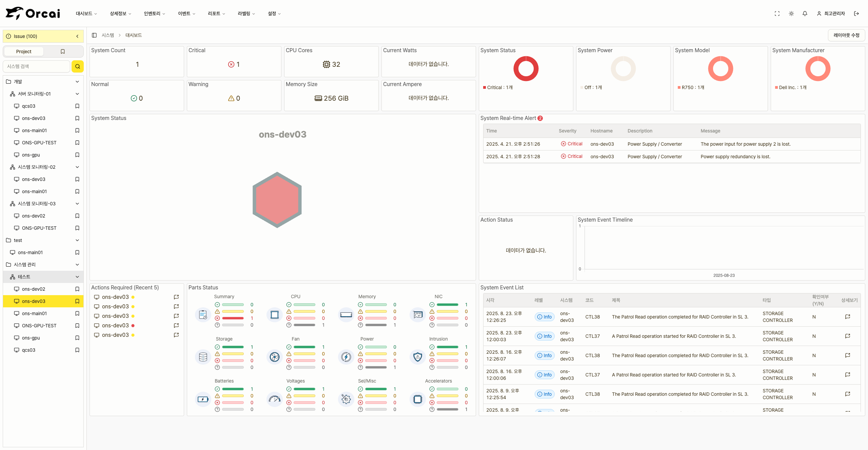The width and height of the screenshot is (868, 450).
Task: Toggle bookmark for ons-main01 under test folder
Action: (77, 252)
